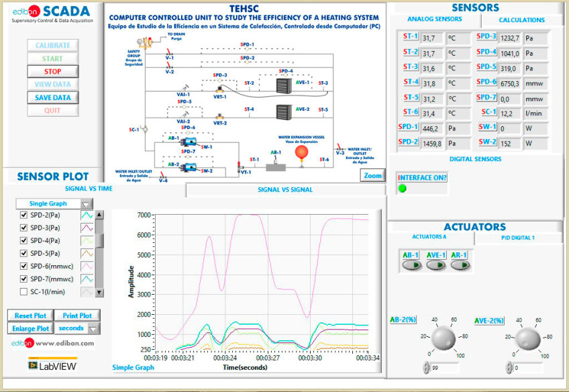Image resolution: width=569 pixels, height=392 pixels.
Task: Switch to the ANALOG SENSORS tab
Action: click(x=435, y=19)
